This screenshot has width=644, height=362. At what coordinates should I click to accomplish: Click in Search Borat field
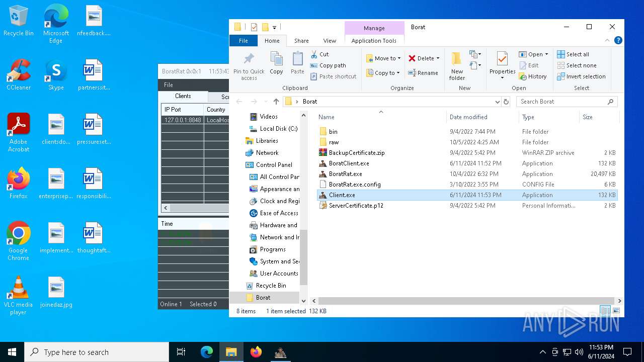pyautogui.click(x=567, y=102)
